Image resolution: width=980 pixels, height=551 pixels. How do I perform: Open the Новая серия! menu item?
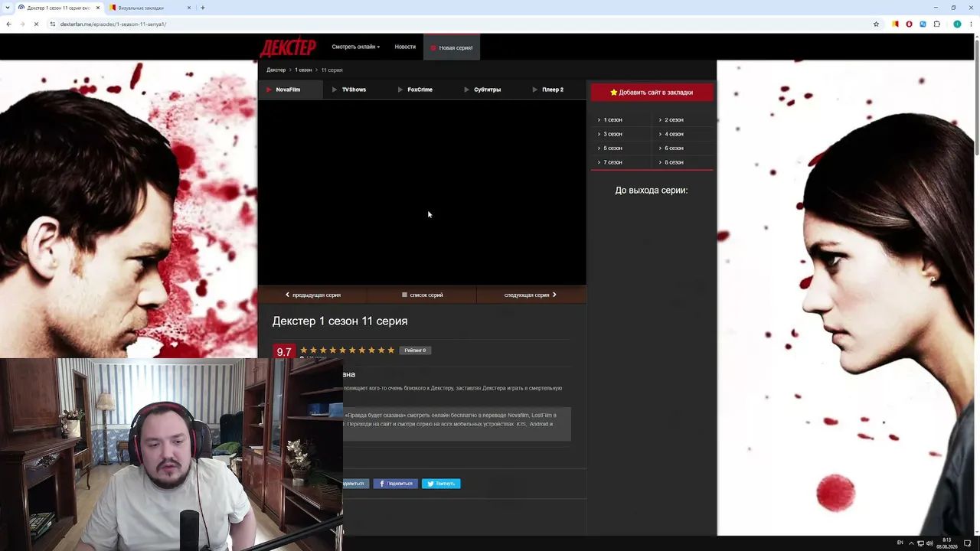point(452,47)
